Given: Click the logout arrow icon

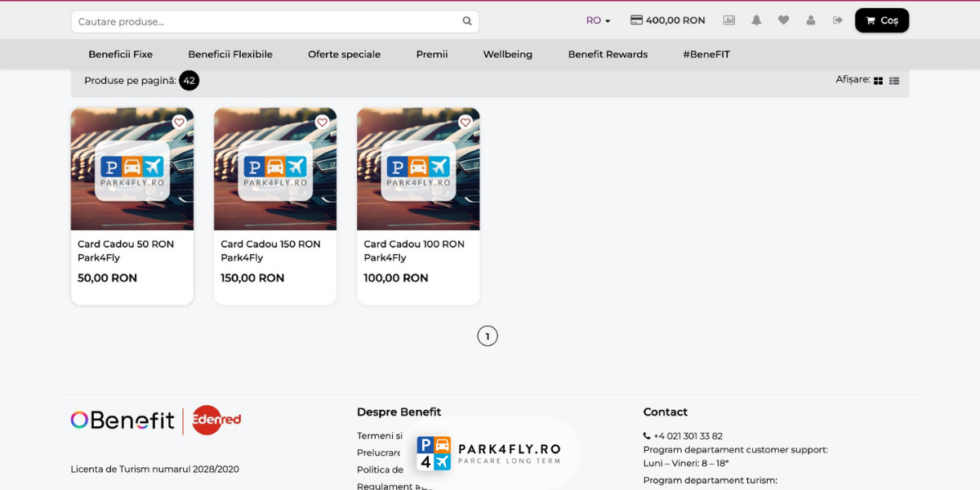Looking at the screenshot, I should 837,20.
